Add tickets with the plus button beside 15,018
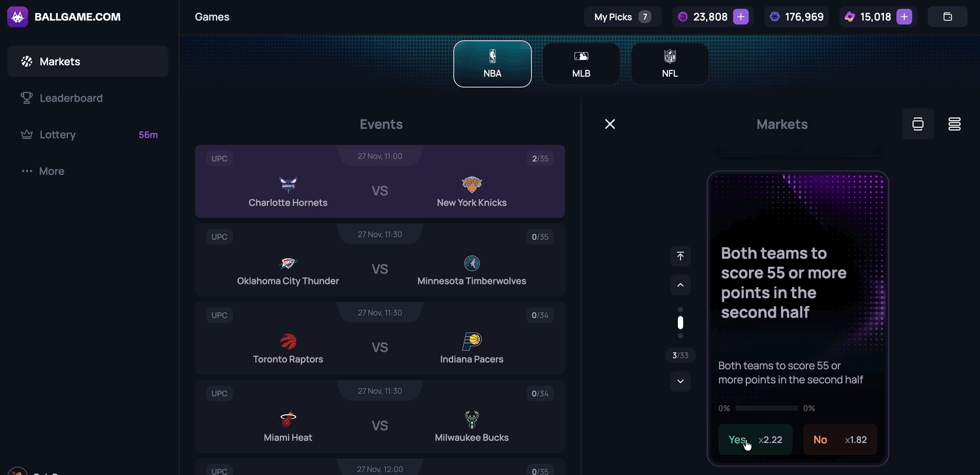 click(904, 17)
